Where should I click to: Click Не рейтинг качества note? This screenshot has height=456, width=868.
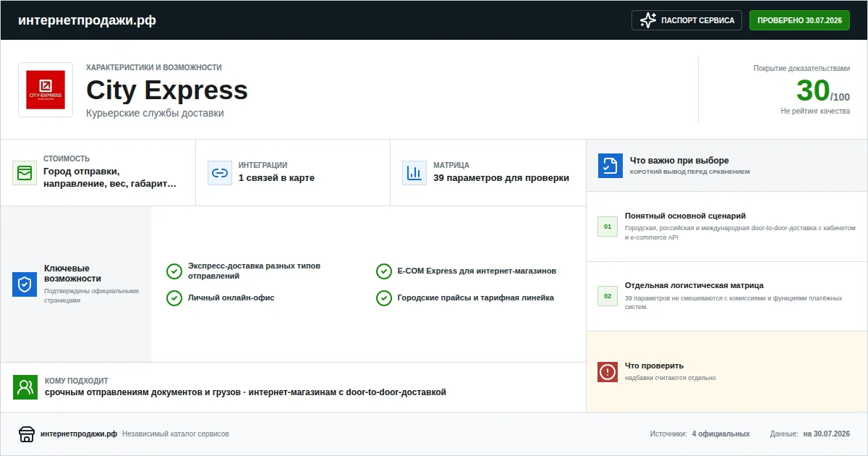[x=815, y=111]
